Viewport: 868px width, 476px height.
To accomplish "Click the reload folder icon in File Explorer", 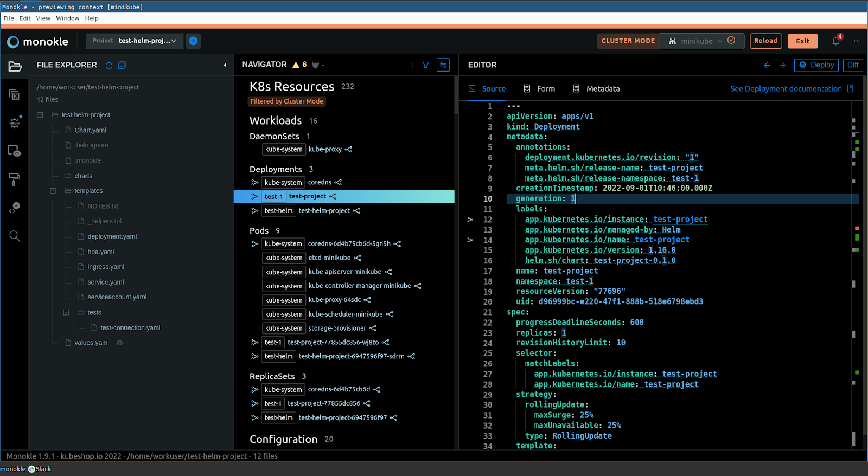I will pyautogui.click(x=109, y=66).
